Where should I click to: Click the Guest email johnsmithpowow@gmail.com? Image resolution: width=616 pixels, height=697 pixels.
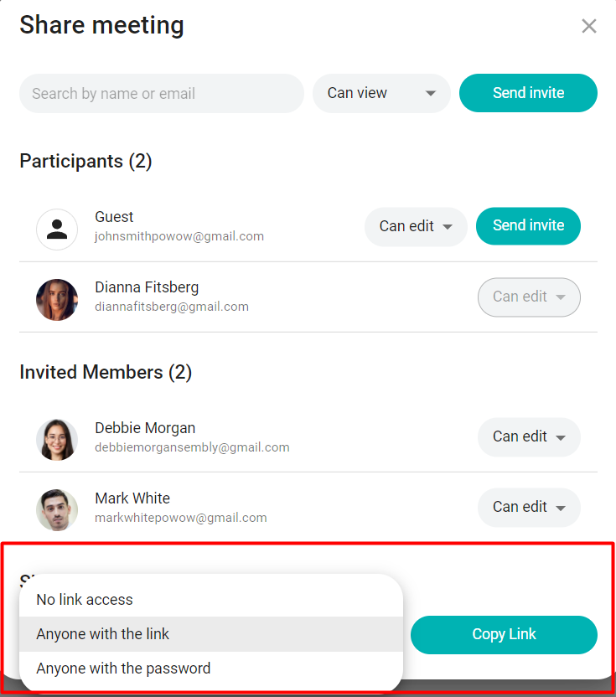tap(179, 236)
